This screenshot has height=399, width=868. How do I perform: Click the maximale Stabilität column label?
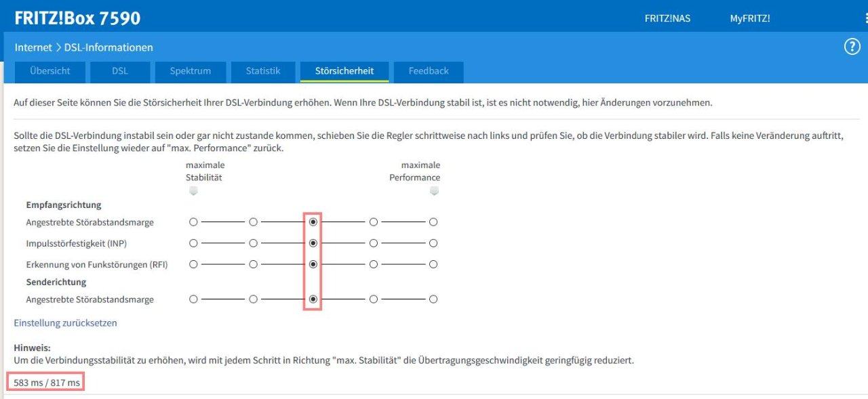(x=205, y=171)
